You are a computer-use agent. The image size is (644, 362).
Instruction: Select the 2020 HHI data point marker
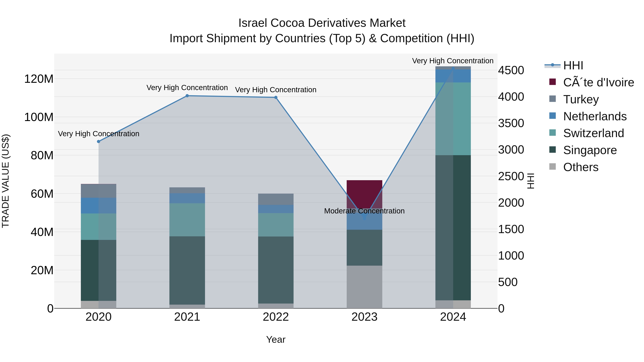coord(99,141)
